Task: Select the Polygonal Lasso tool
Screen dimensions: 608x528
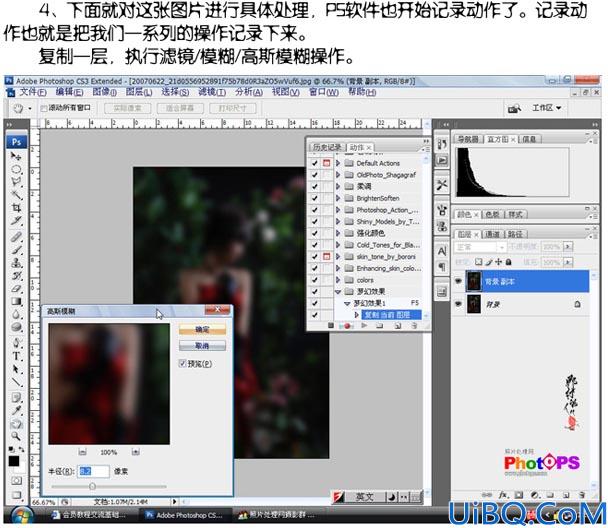Action: pyautogui.click(x=16, y=181)
